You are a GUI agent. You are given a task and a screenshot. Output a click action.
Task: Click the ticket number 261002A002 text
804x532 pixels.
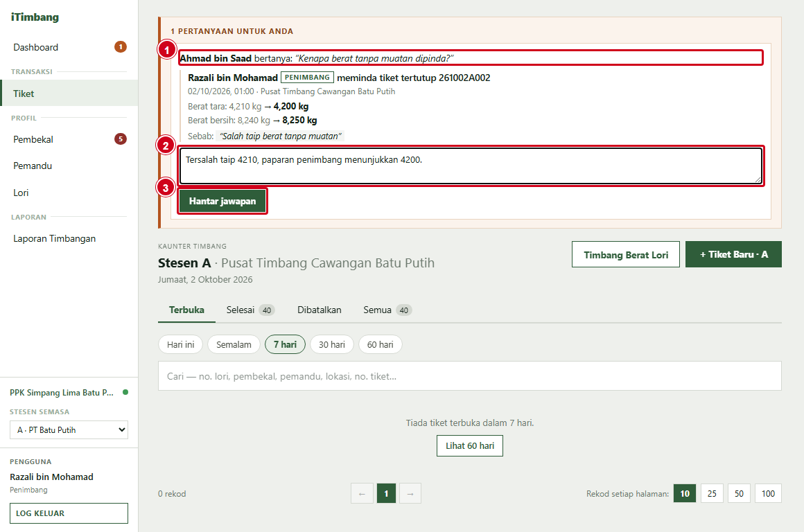(x=464, y=78)
